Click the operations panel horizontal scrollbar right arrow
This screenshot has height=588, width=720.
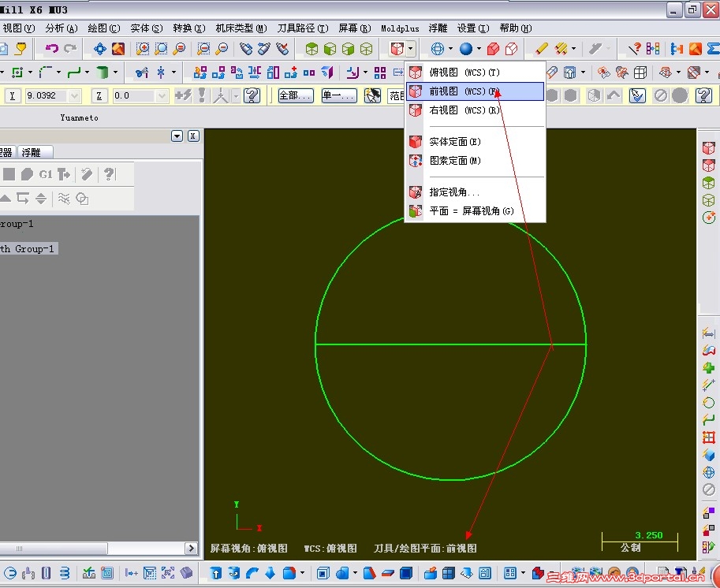[x=191, y=548]
